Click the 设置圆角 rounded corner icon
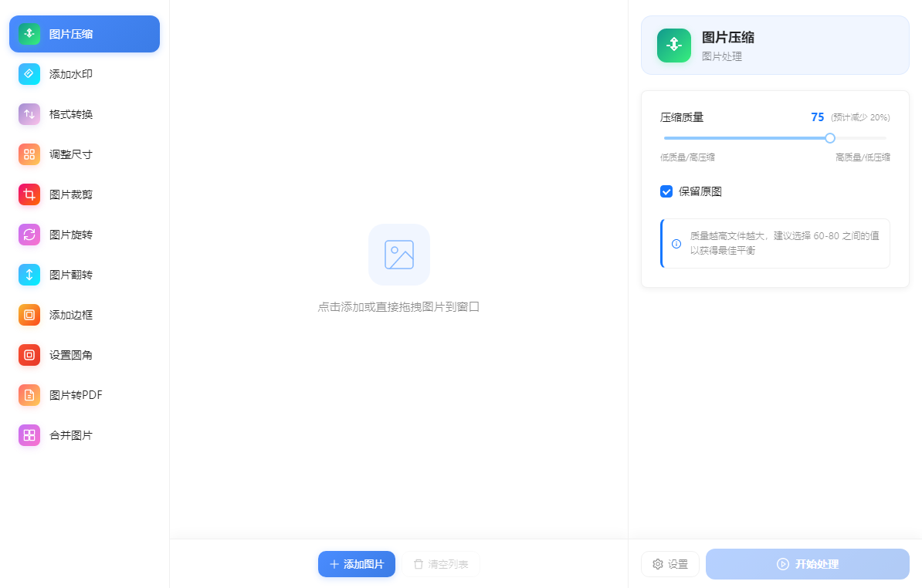Viewport: 922px width, 588px height. [29, 355]
